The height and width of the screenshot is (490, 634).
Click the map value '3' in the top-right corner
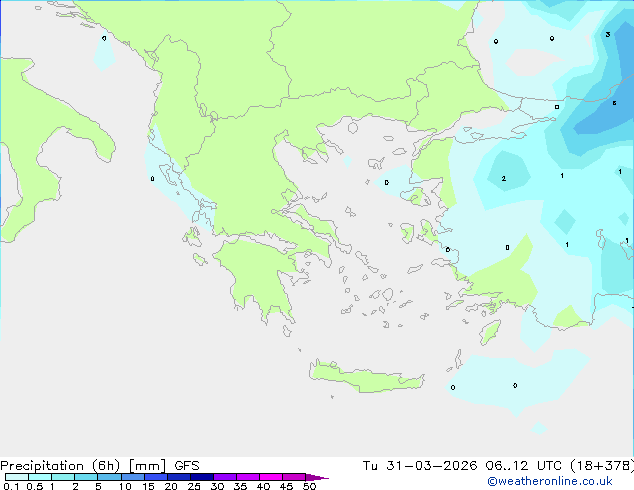[608, 35]
